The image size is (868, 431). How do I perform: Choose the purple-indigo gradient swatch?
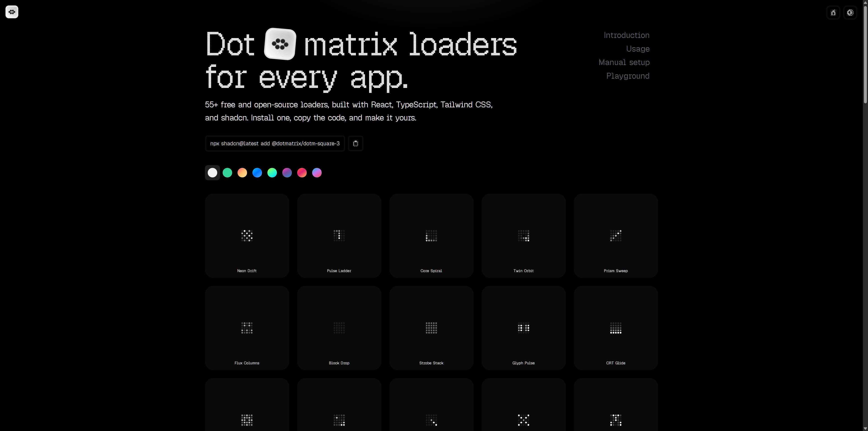point(287,173)
